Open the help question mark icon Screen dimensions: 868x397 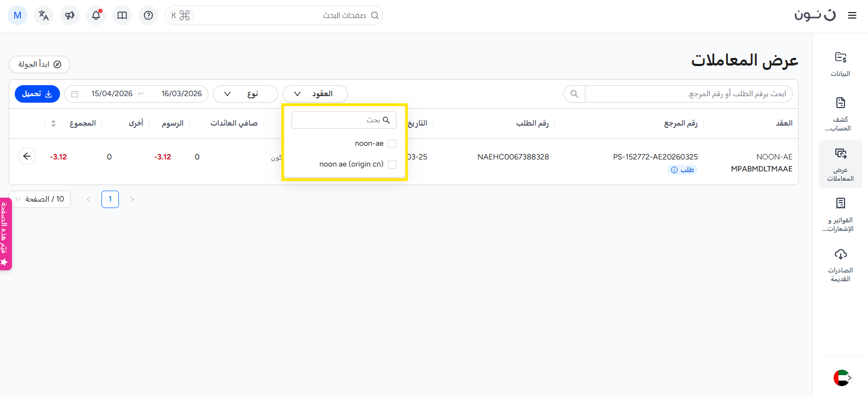click(x=148, y=15)
